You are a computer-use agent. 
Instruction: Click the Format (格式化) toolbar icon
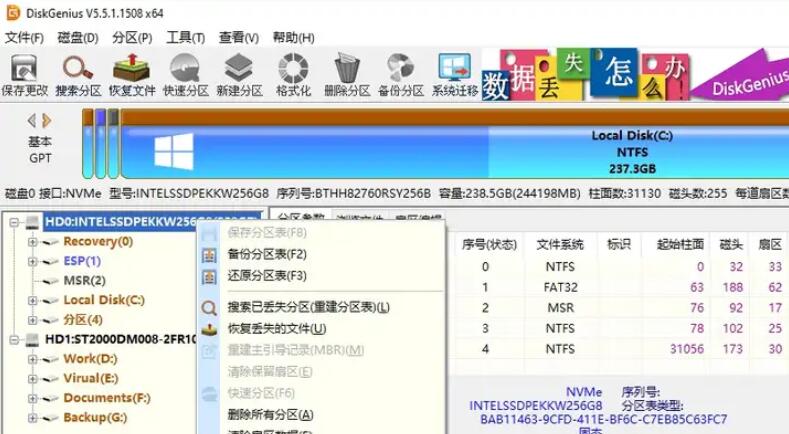pyautogui.click(x=293, y=76)
